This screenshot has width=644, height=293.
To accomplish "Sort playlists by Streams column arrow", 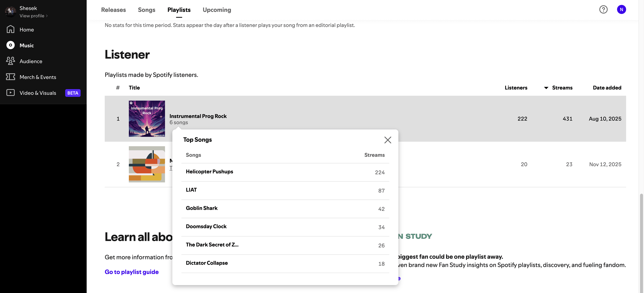I will 546,88.
